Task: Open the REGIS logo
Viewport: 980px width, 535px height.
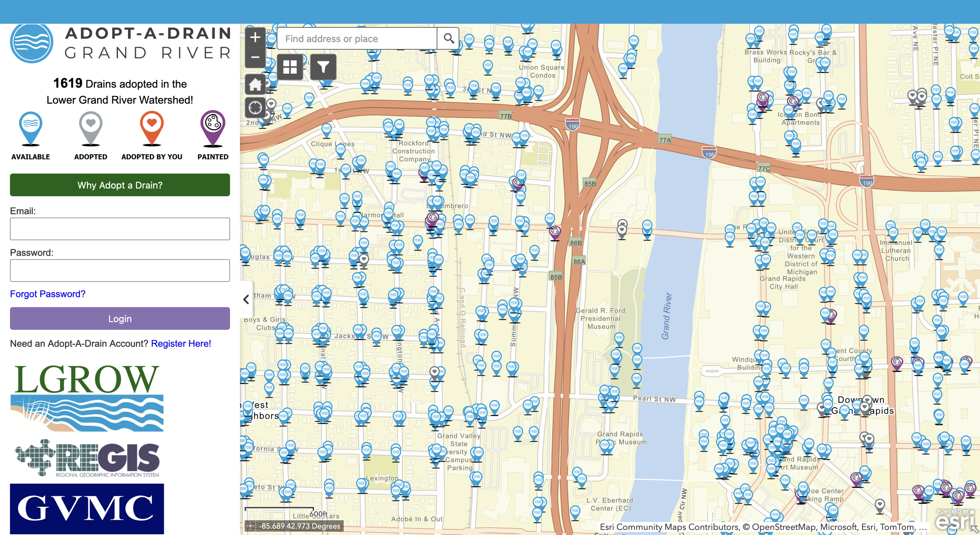Action: (x=87, y=457)
